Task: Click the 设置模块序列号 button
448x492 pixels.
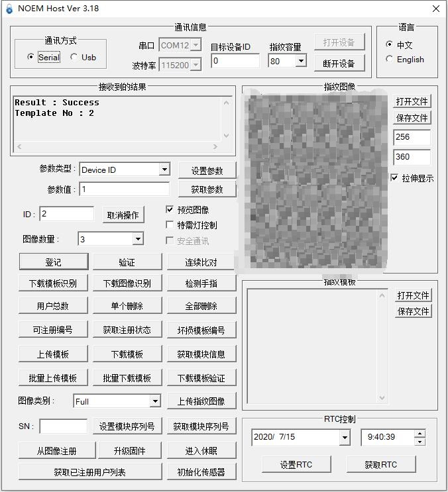Action: click(x=127, y=426)
